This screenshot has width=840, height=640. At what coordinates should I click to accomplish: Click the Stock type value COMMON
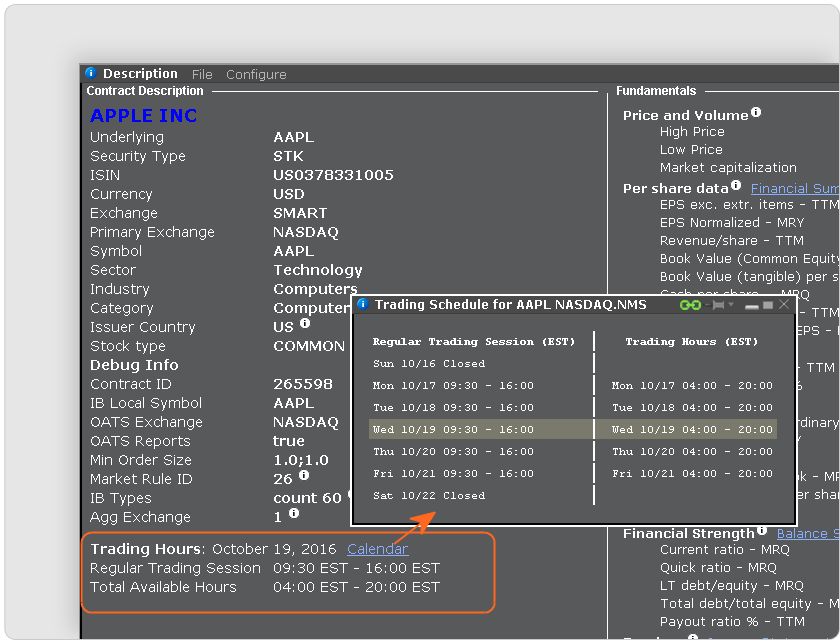309,347
